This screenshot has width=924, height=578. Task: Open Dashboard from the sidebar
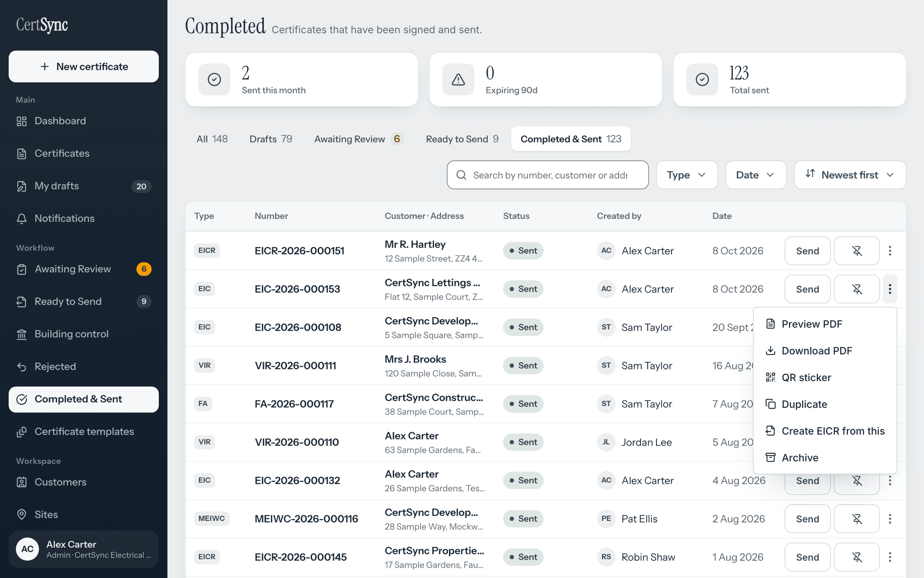pos(83,121)
